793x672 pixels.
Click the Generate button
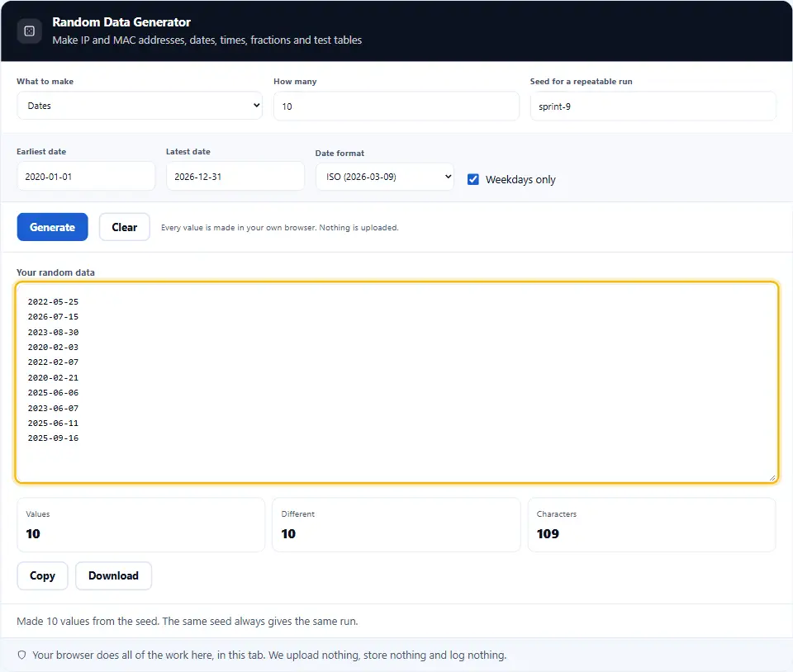(x=53, y=227)
